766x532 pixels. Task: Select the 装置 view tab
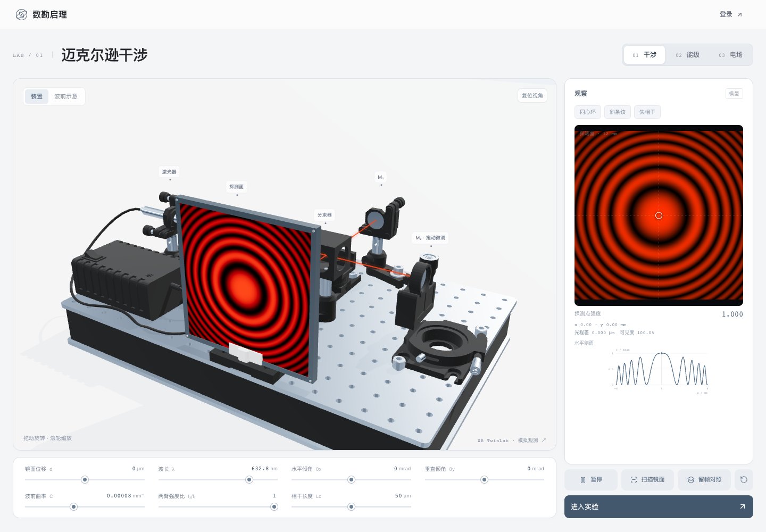click(37, 96)
